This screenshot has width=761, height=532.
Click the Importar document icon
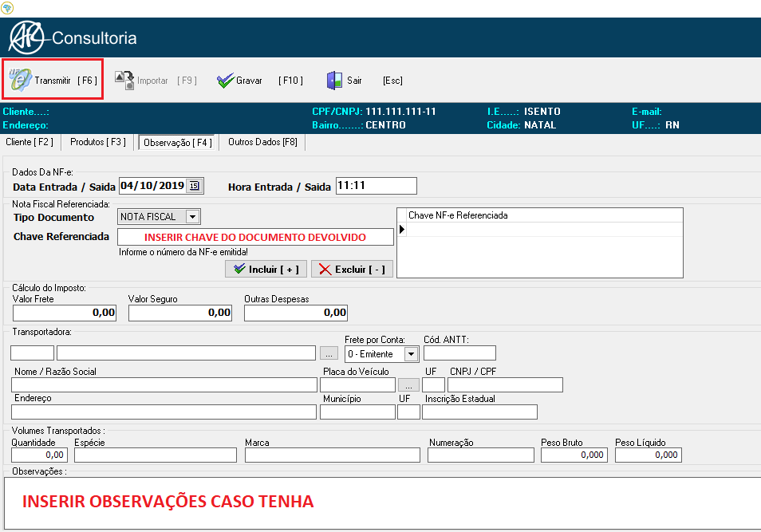(x=124, y=80)
